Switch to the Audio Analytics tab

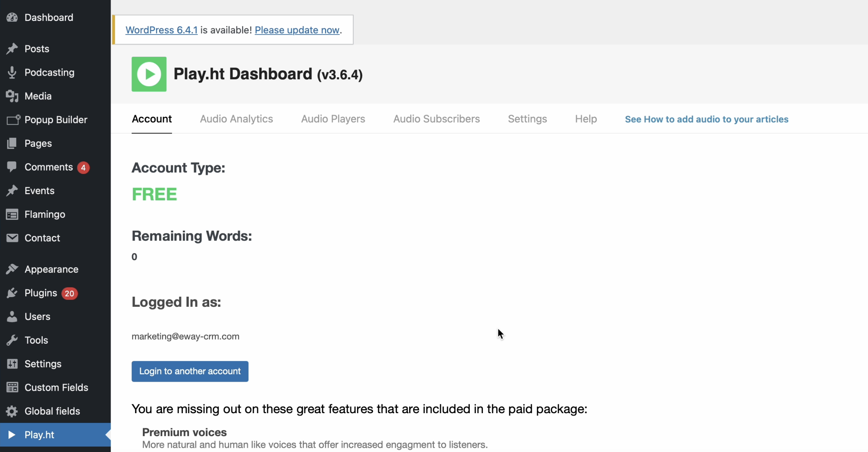pyautogui.click(x=236, y=119)
